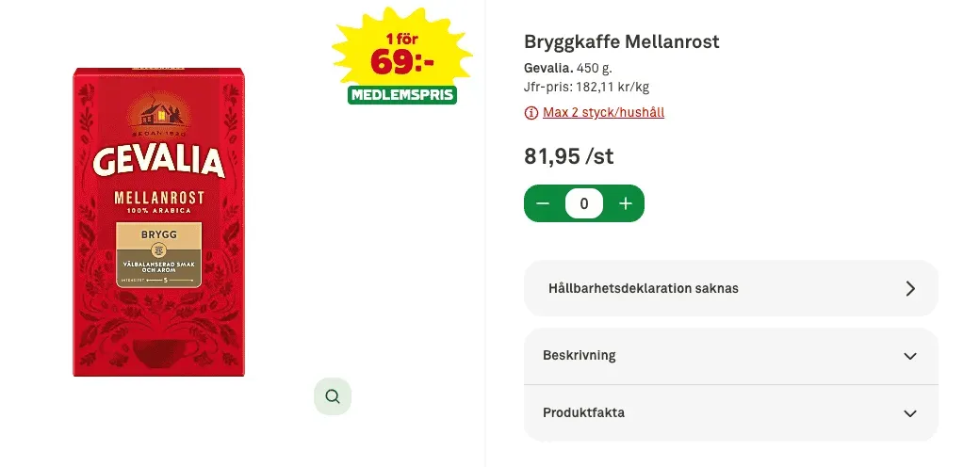Click the minus icon to decrease quantity

point(543,203)
